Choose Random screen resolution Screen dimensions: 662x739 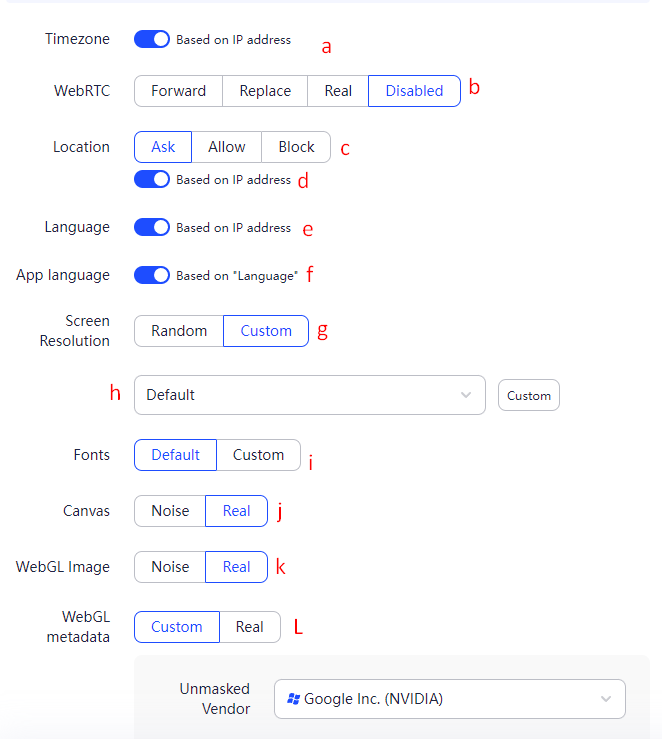click(x=179, y=331)
